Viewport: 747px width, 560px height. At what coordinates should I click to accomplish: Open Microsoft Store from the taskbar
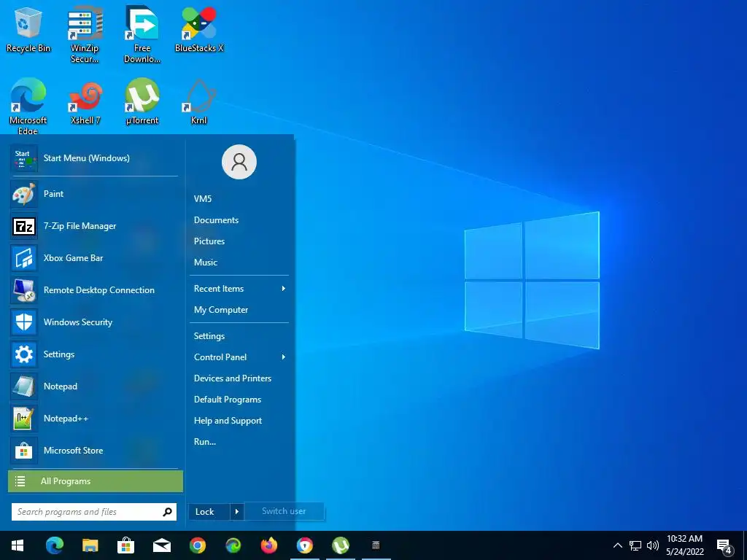[125, 545]
